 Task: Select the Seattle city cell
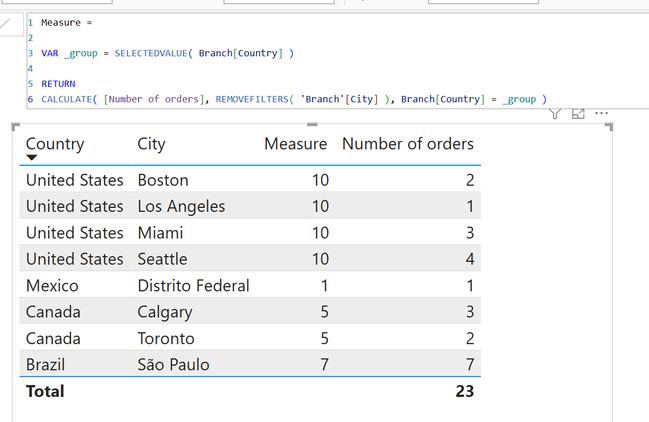(162, 259)
